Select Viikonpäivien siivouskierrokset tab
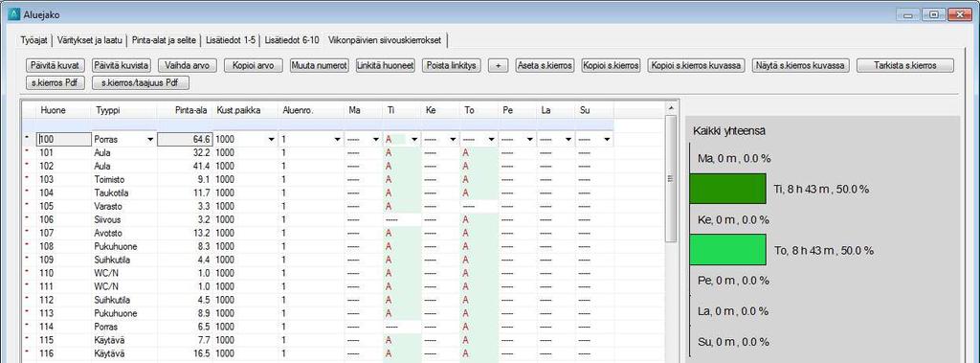Screen dimensions: 980x363 click(385, 40)
